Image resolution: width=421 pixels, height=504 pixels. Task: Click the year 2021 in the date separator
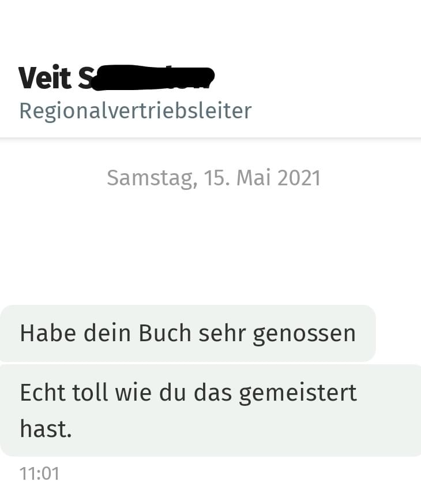point(299,178)
